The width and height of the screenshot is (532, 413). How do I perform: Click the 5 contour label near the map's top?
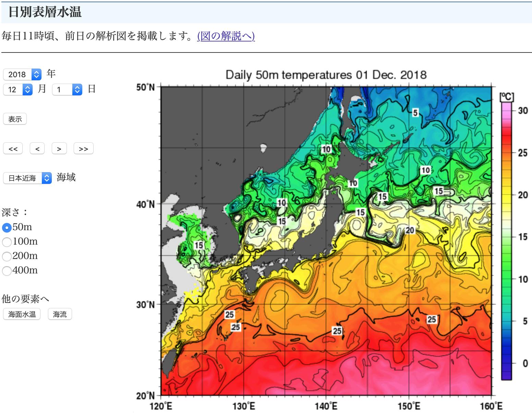click(415, 113)
